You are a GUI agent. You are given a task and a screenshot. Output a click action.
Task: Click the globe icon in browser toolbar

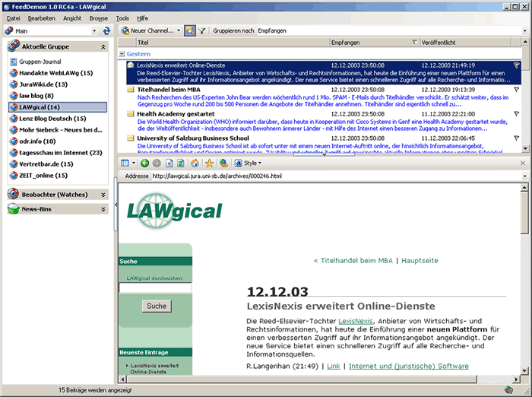pos(224,163)
